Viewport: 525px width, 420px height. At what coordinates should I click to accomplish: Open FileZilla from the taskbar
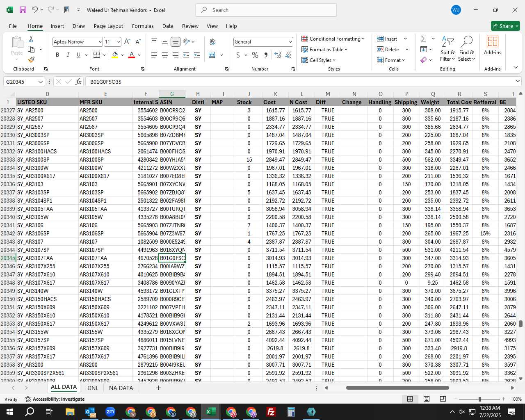(271, 412)
